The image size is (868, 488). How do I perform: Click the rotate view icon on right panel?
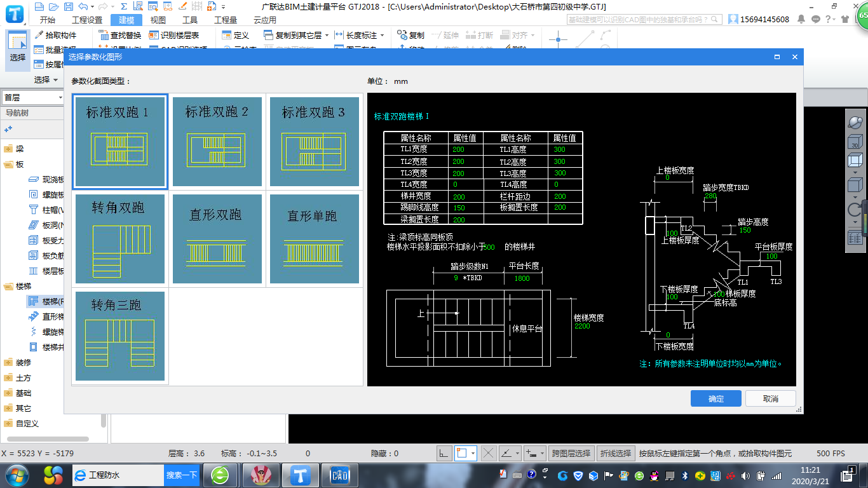[855, 211]
